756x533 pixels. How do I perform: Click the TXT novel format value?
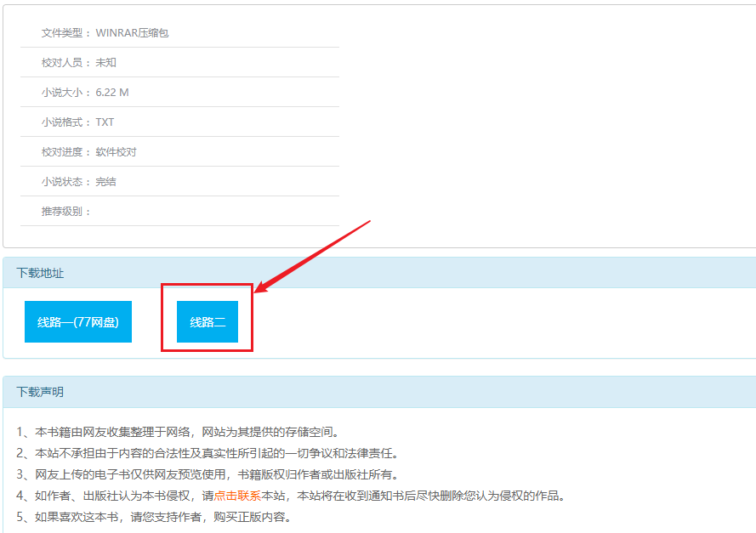pos(105,122)
